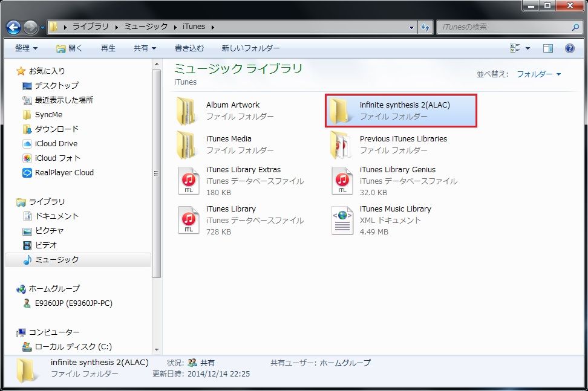Screen dimensions: 588x391
Task: Toggle the preview pane icon
Action: click(x=548, y=48)
